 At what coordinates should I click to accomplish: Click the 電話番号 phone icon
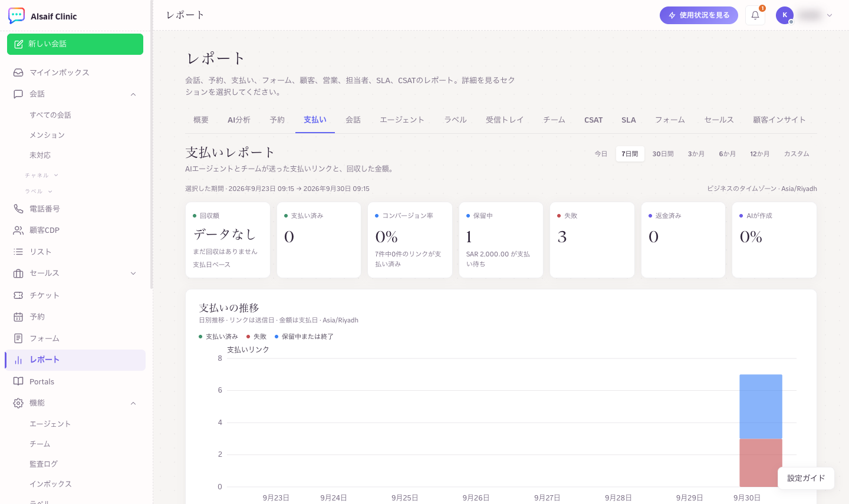pos(18,209)
